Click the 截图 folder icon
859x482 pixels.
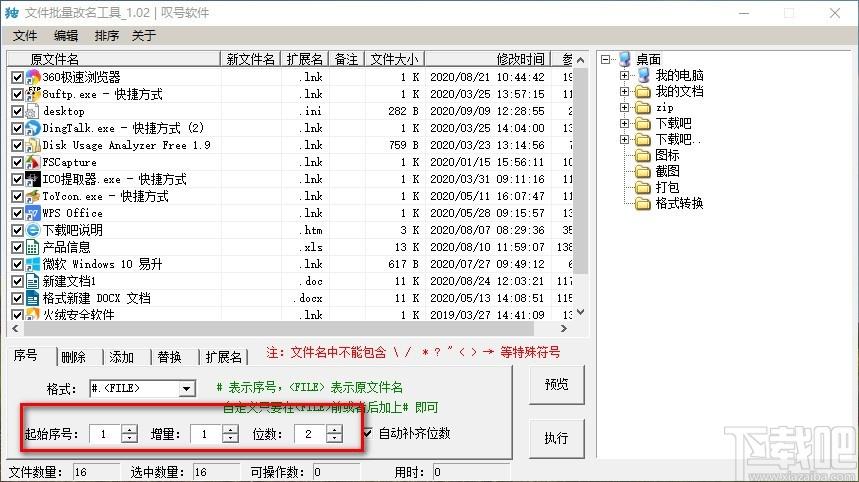pos(643,171)
